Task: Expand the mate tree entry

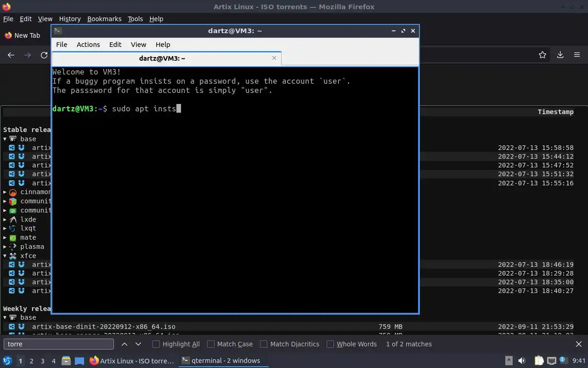Action: click(5, 237)
